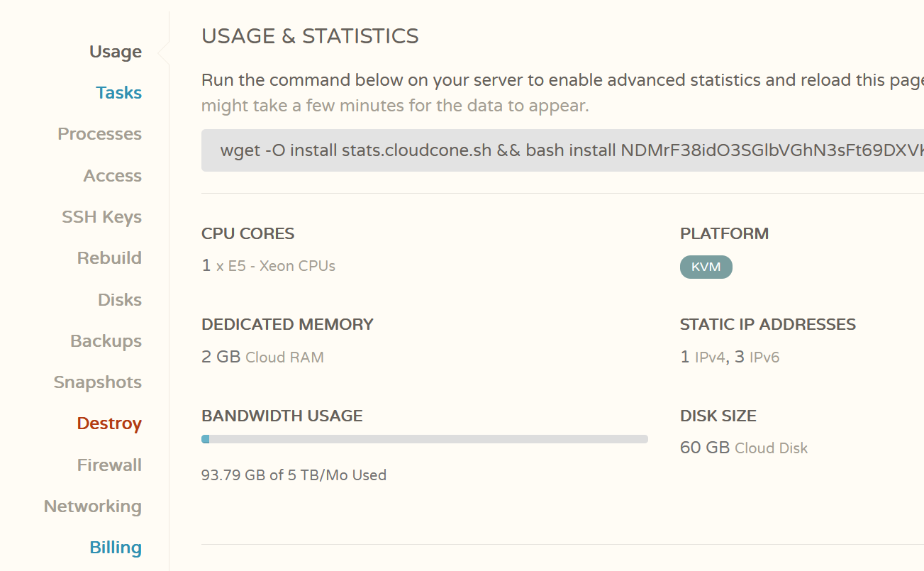Open the Usage sidebar section
Viewport: 924px width, 571px height.
pos(116,52)
